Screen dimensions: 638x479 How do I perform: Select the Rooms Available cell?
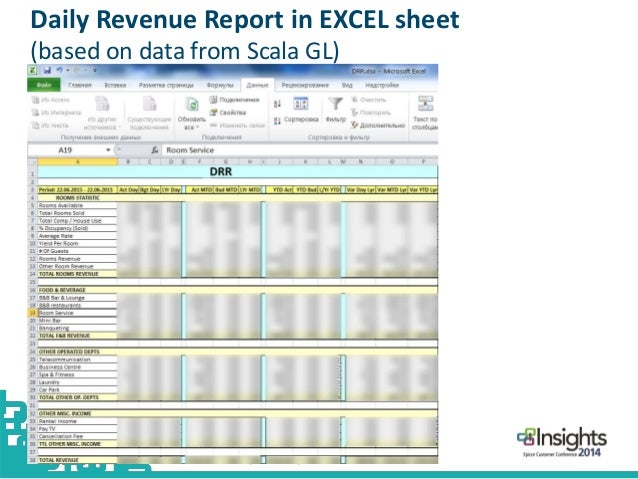(77, 206)
